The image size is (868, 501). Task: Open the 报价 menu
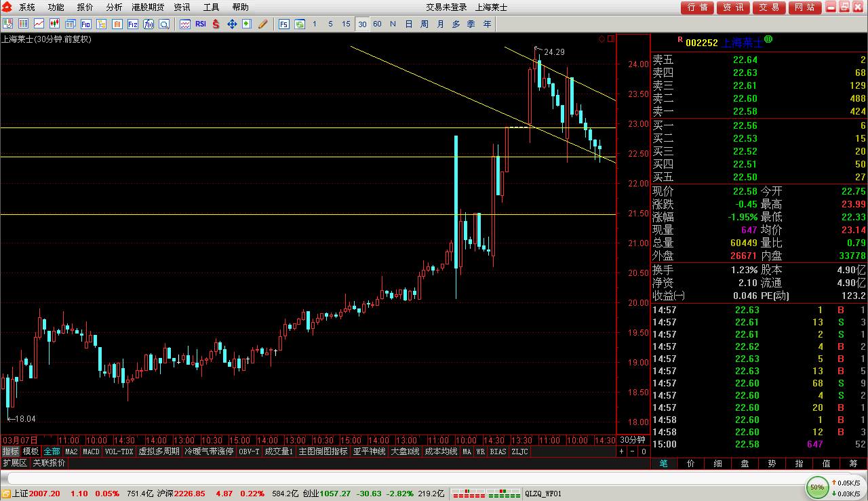[85, 7]
